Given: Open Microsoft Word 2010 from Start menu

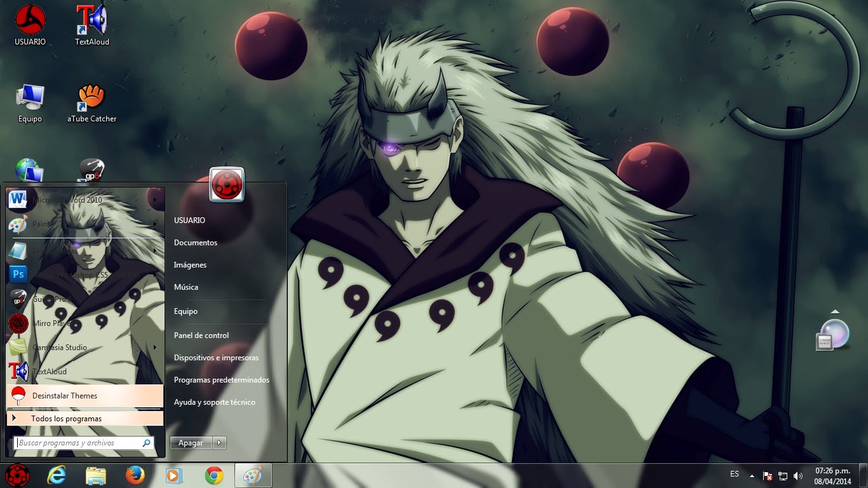Looking at the screenshot, I should (85, 200).
